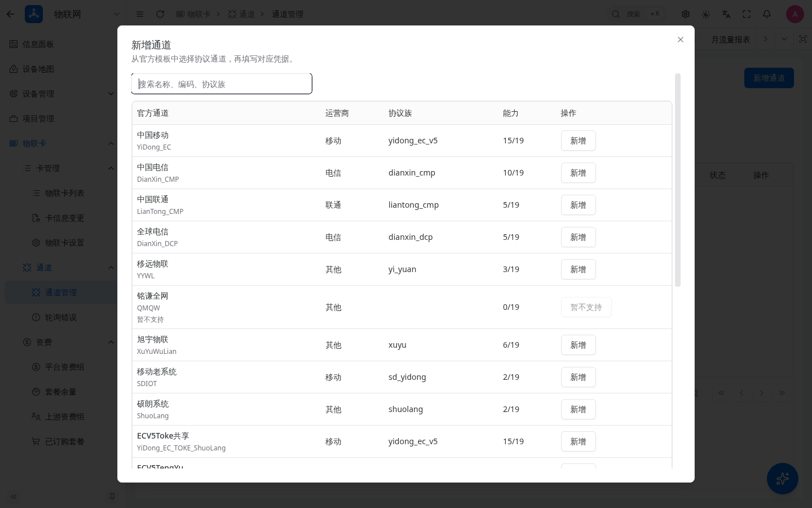Collapse the 通道 submenu

pos(63,268)
